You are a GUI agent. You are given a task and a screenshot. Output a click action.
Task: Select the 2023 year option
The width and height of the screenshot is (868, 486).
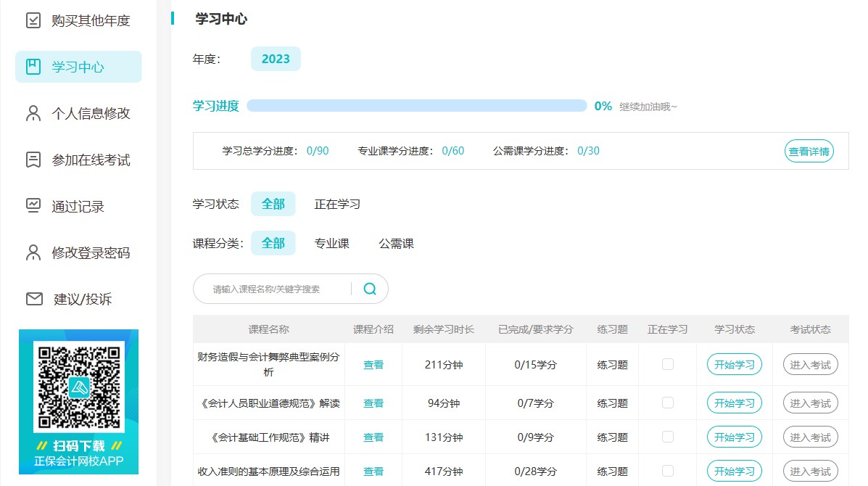coord(276,59)
